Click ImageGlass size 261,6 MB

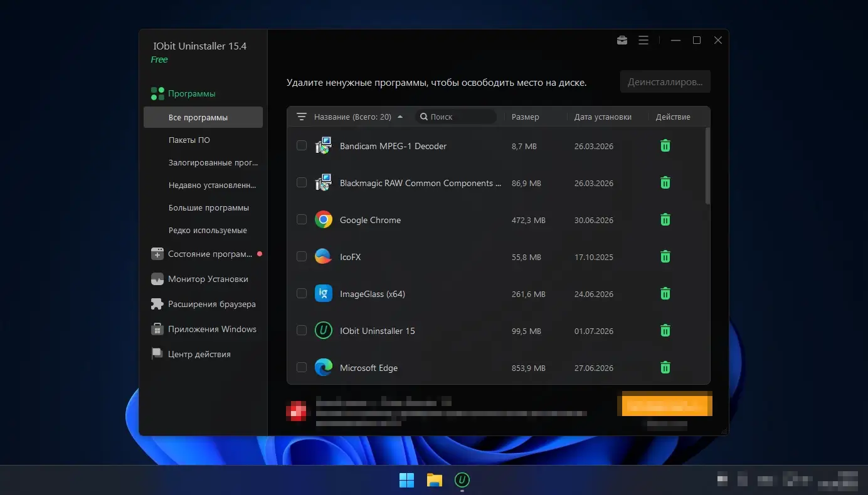529,294
